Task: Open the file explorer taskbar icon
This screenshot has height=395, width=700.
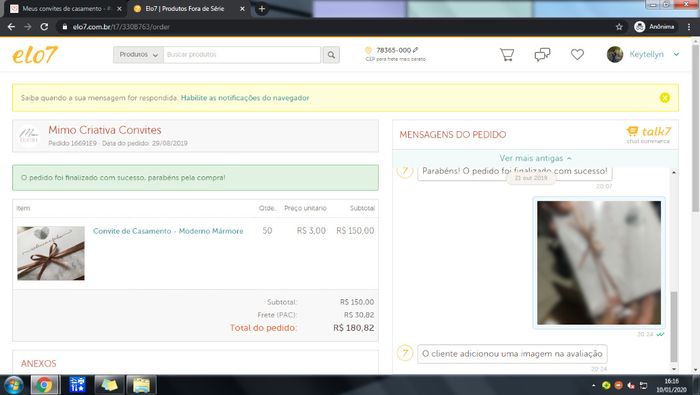Action: [141, 385]
